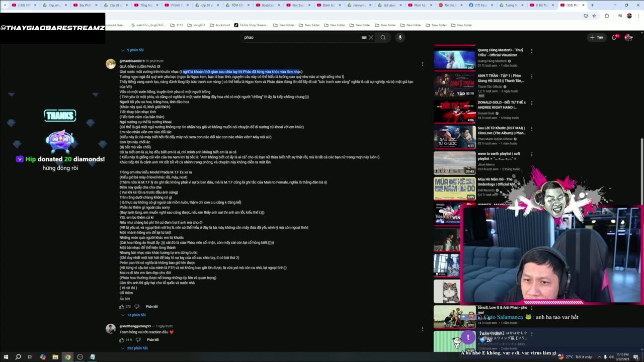
Task: Open more options for wave to earth video
Action: [x=531, y=154]
